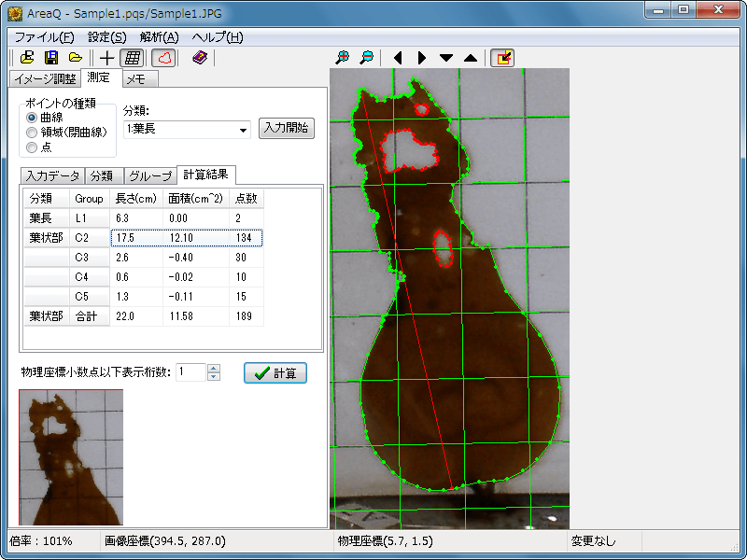This screenshot has width=747, height=560.
Task: Select the 領域(閉曲線) radio button
Action: point(33,133)
